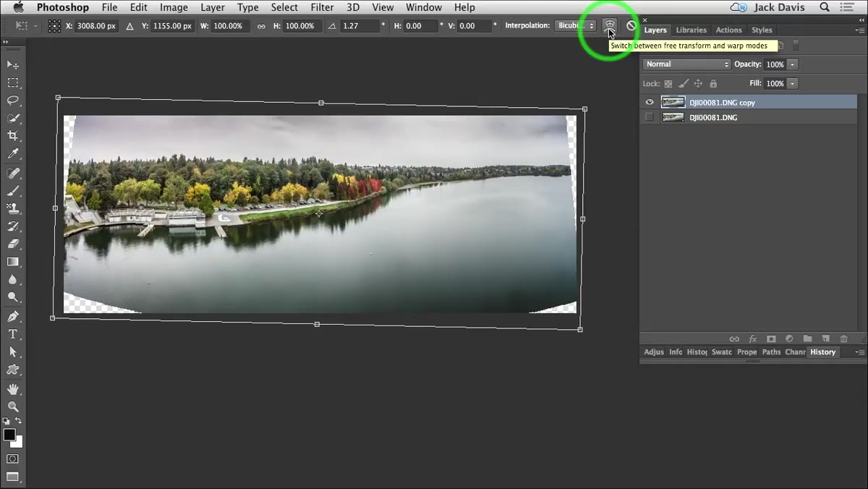The height and width of the screenshot is (489, 868).
Task: Select the Blur tool
Action: (x=13, y=279)
